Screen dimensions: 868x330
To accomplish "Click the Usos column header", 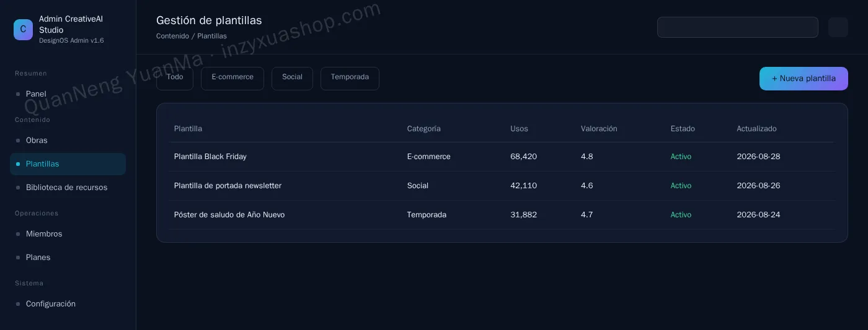I will click(519, 129).
